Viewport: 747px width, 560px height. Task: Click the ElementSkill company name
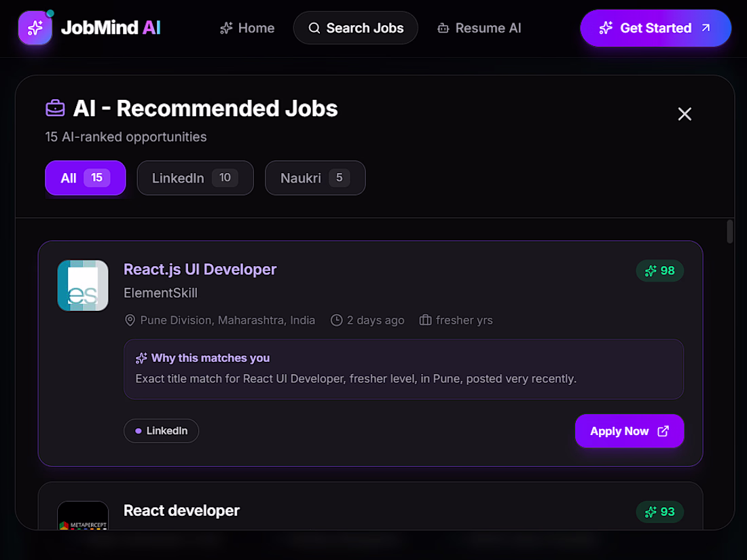click(x=160, y=293)
